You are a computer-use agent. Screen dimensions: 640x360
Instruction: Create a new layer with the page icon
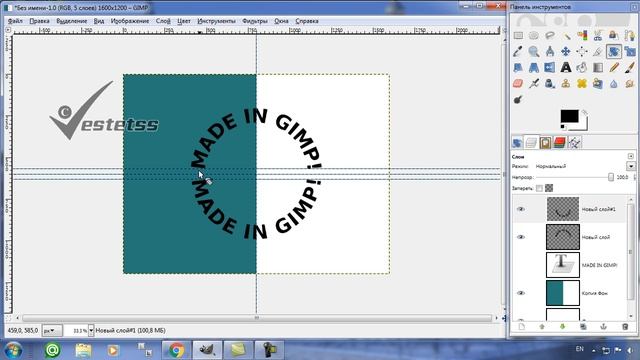(522, 327)
